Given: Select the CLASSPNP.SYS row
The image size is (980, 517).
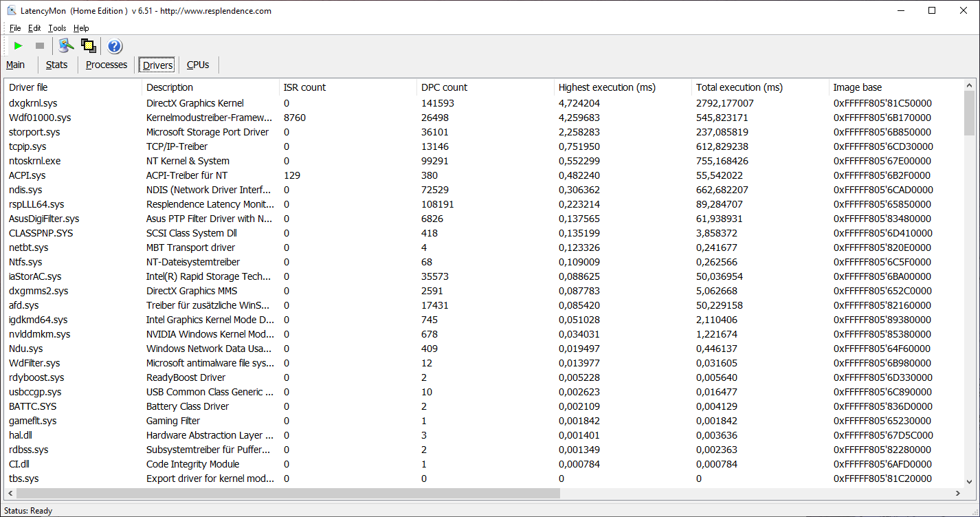Looking at the screenshot, I should point(484,233).
